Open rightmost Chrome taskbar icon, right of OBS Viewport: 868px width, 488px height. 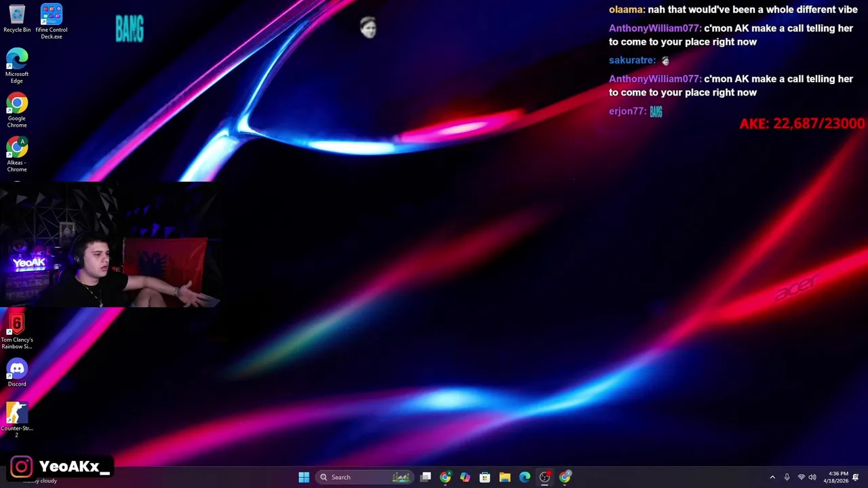click(x=564, y=477)
